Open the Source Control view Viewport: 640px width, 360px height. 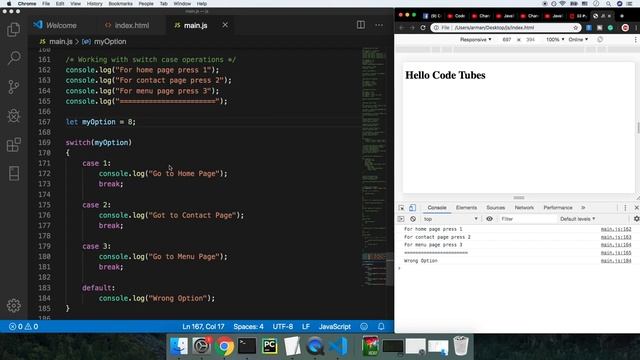[x=13, y=87]
